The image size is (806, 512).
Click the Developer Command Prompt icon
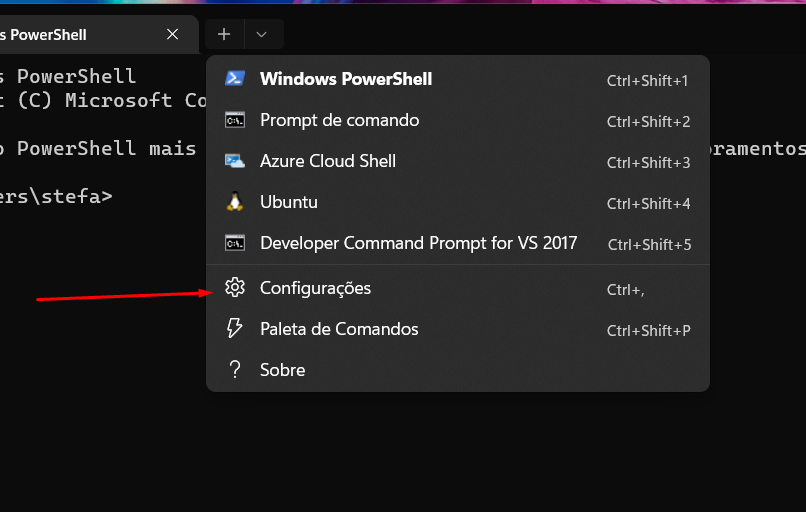pyautogui.click(x=235, y=243)
